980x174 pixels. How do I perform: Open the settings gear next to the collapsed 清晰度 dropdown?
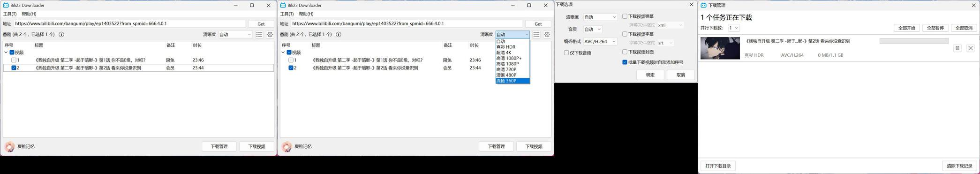270,34
